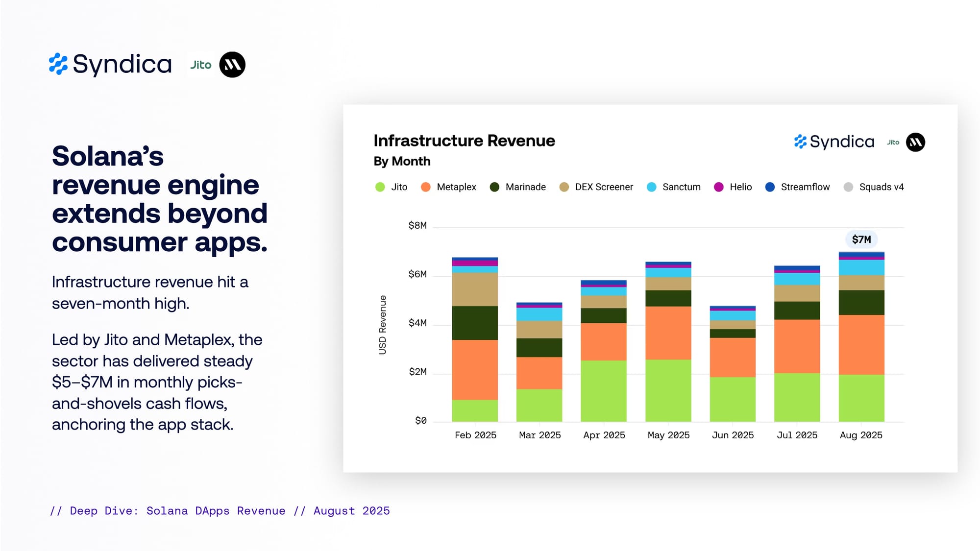Screen dimensions: 980x551
Task: Click the Streamflow legend label
Action: tap(806, 187)
